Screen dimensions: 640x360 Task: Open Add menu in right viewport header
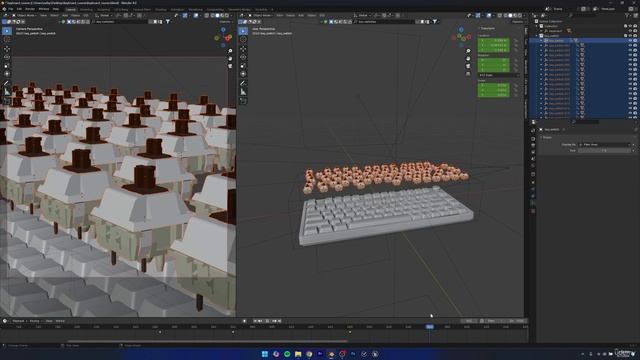click(x=301, y=16)
